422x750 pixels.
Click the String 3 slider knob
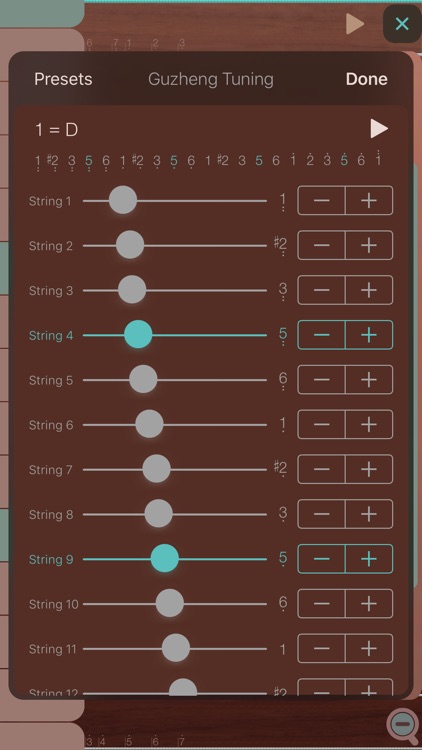click(132, 290)
